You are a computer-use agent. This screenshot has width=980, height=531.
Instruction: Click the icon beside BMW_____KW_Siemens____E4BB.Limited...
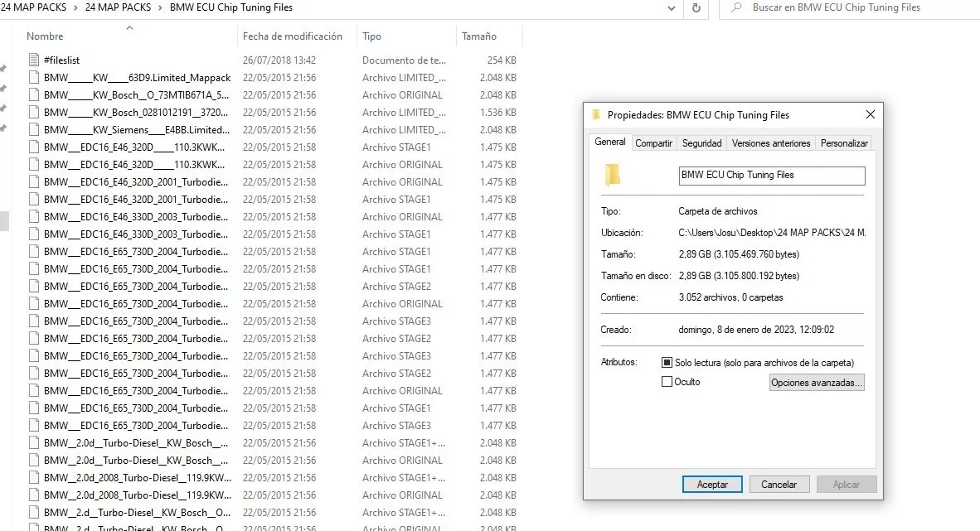tap(34, 130)
